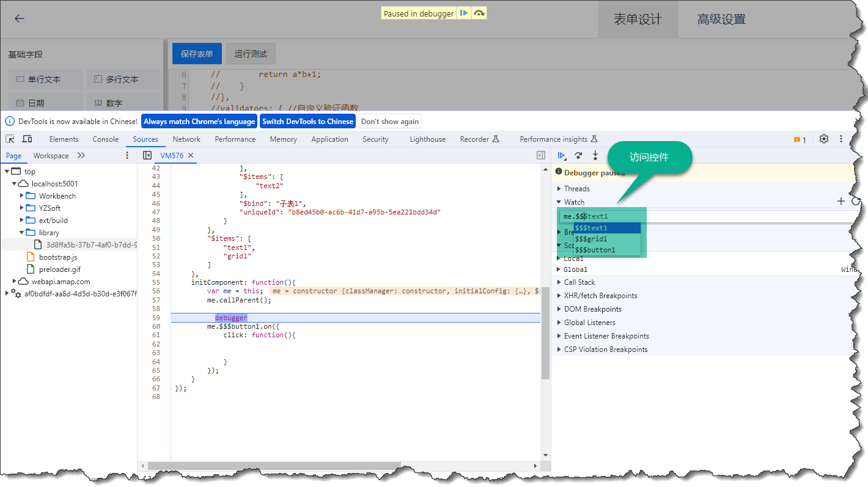The height and width of the screenshot is (487, 868).
Task: Collapse the library folder
Action: click(22, 233)
